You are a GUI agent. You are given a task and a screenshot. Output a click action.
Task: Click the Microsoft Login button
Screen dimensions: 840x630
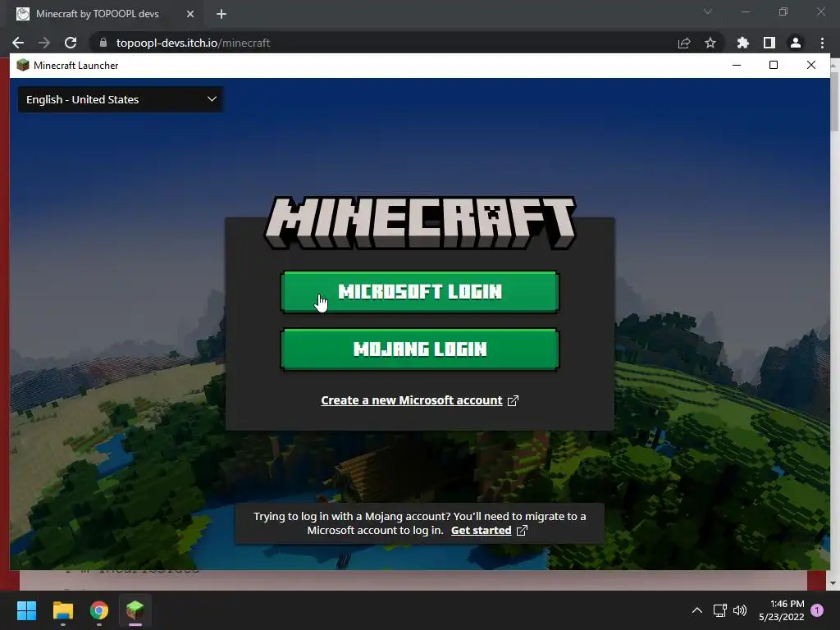419,292
